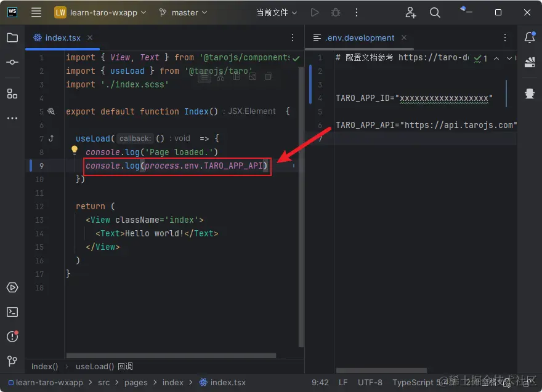Go to previous highlighted problem arrow

click(496, 58)
